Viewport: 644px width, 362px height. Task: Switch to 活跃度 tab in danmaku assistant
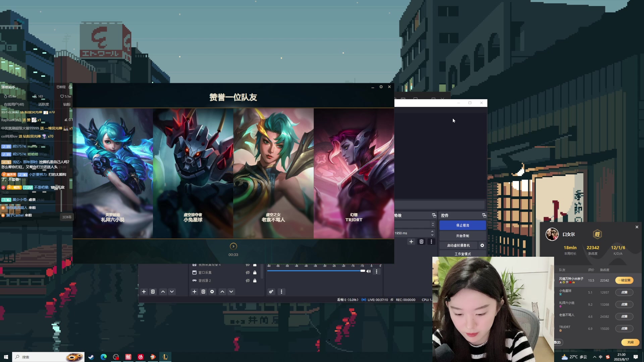[44, 104]
